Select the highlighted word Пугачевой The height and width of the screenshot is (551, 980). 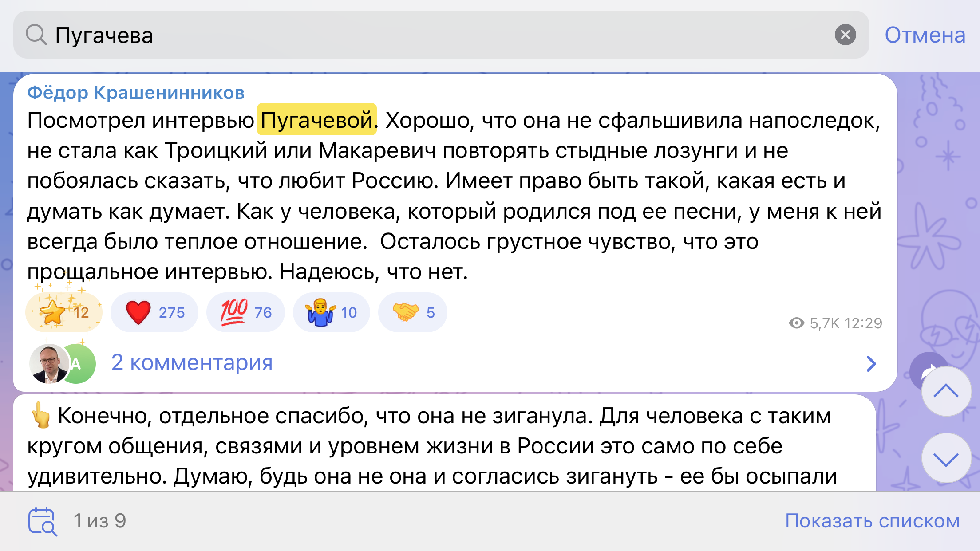[316, 120]
